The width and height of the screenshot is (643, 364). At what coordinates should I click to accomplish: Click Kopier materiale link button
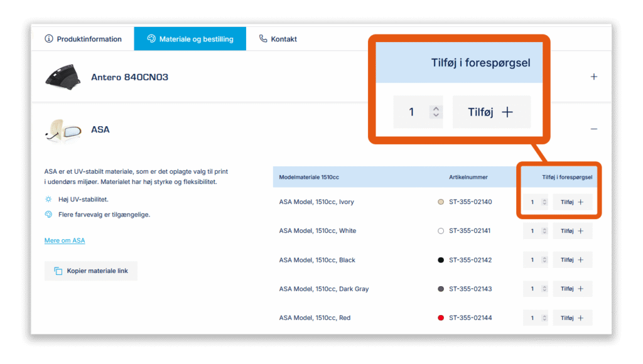[91, 270]
